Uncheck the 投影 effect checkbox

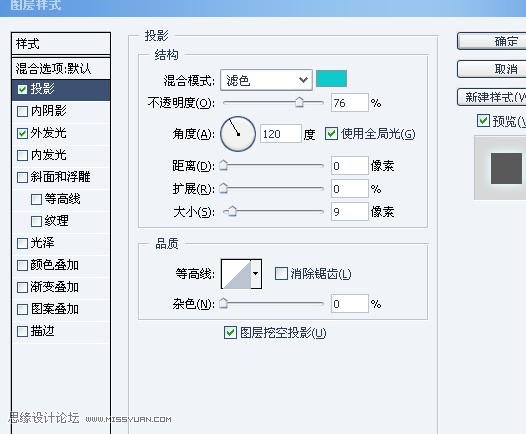(x=22, y=90)
